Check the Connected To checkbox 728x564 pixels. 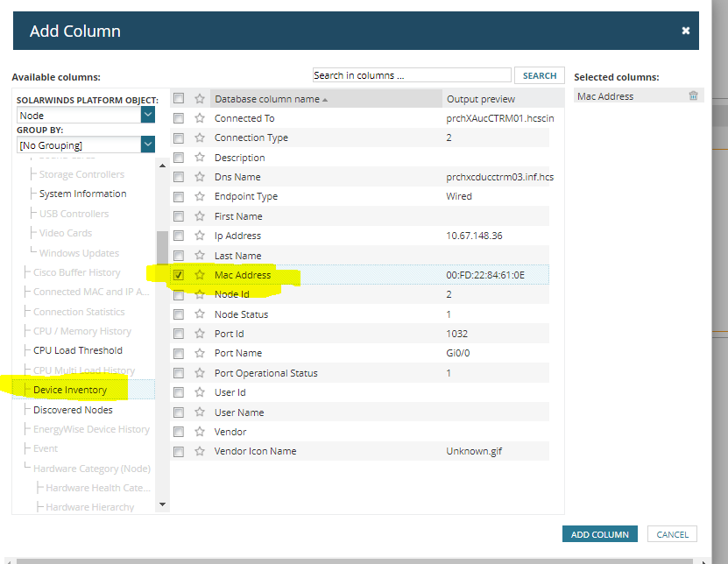(179, 118)
